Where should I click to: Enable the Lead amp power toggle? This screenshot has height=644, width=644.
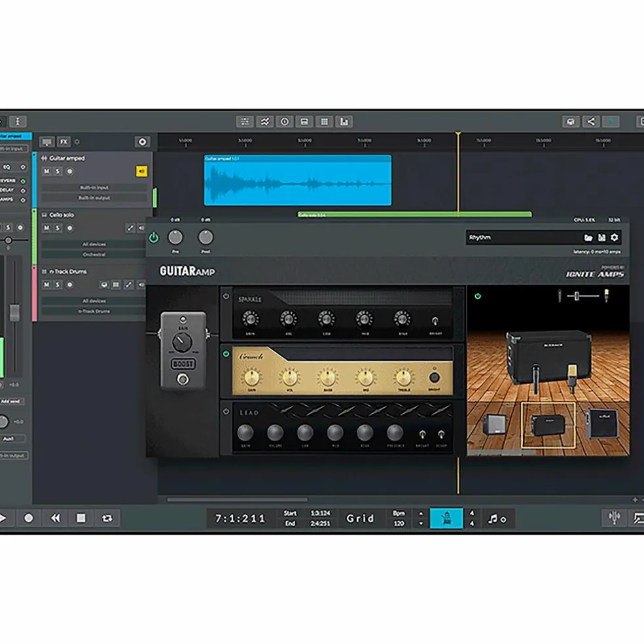pyautogui.click(x=226, y=411)
